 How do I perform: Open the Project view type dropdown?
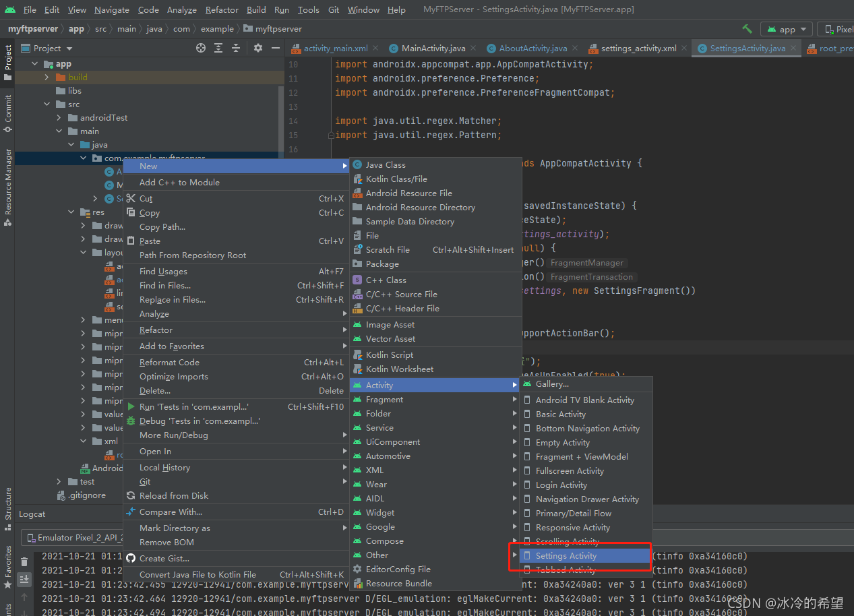click(x=47, y=48)
